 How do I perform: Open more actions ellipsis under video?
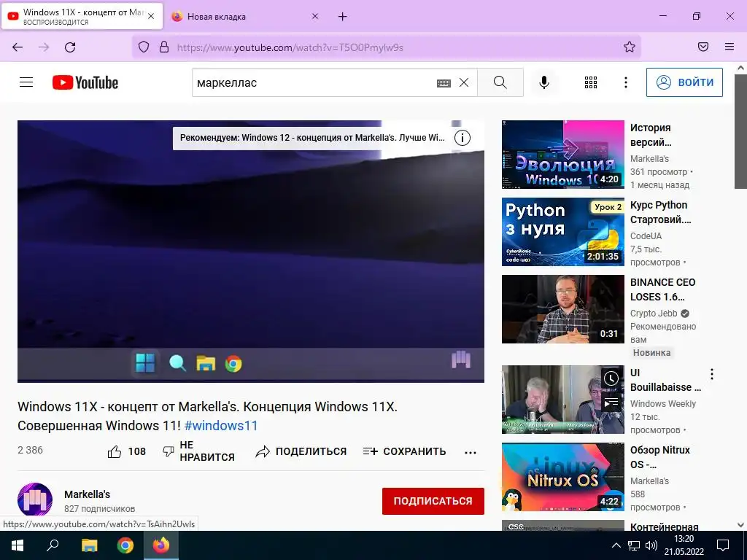471,452
